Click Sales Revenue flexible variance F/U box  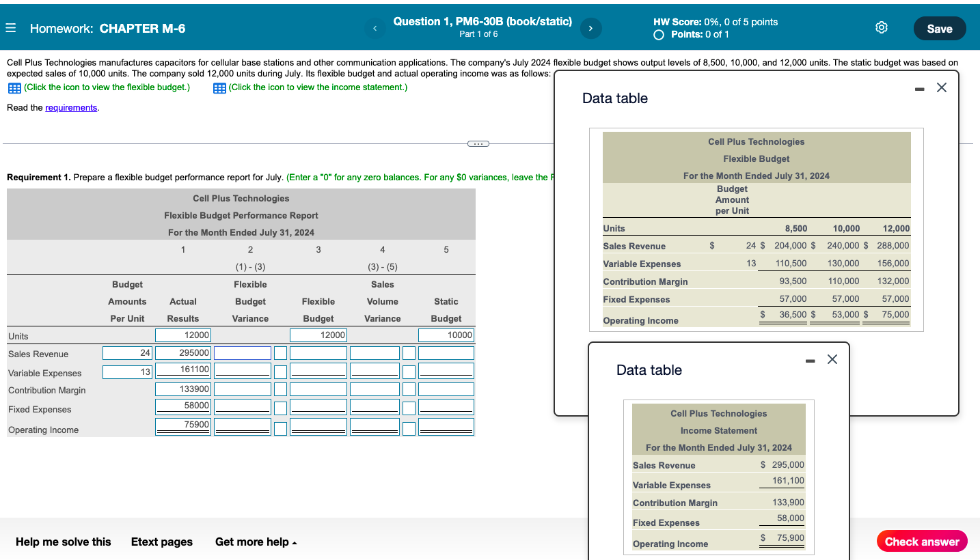pos(281,353)
